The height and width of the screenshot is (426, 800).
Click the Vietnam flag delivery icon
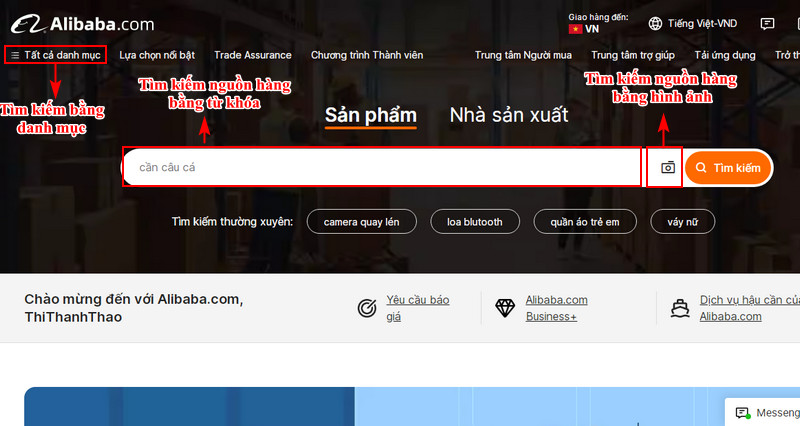coord(576,29)
